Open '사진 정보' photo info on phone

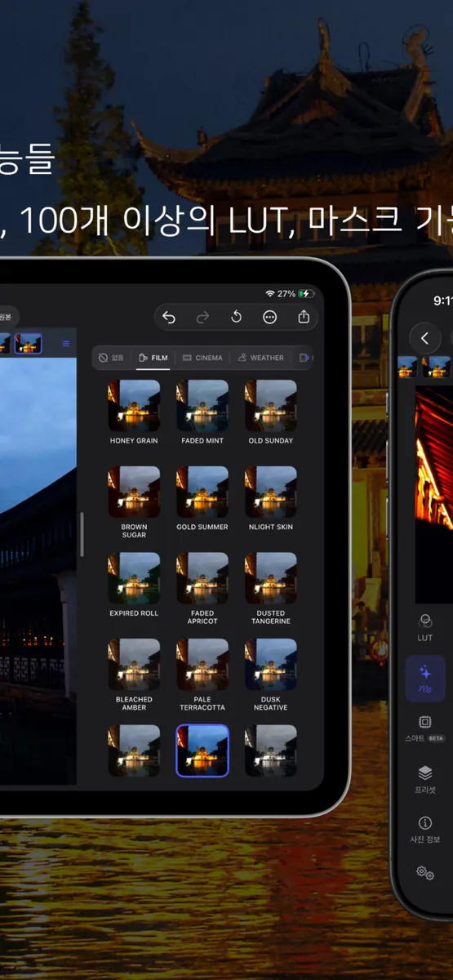(x=425, y=829)
